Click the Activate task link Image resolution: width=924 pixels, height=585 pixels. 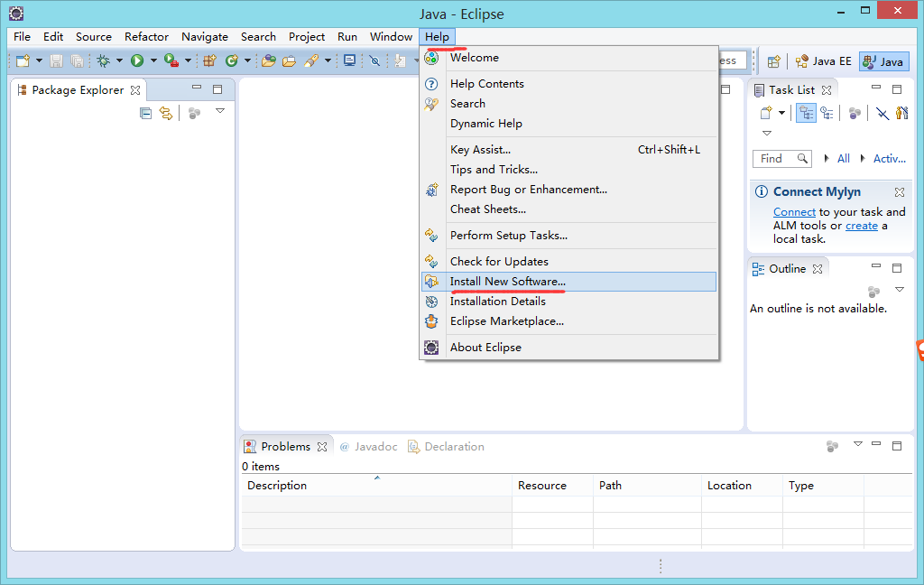click(x=889, y=159)
